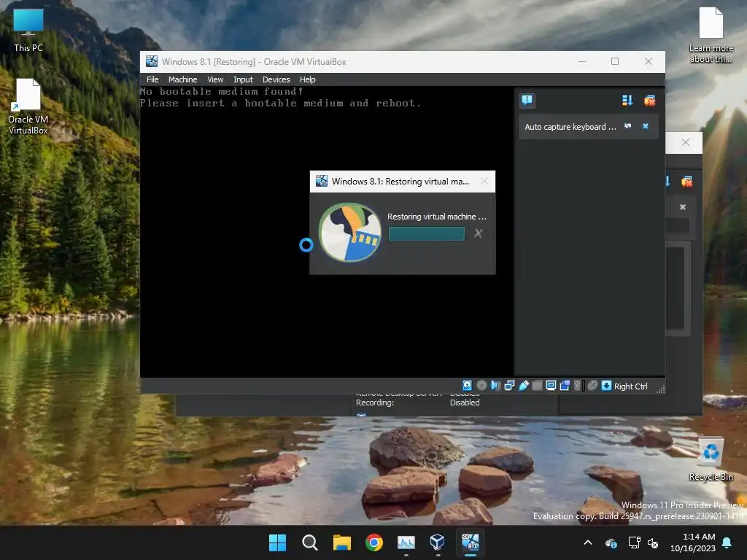Switch to VirtualBox Manager taskbar icon
Viewport: 747px width, 560px height.
438,542
